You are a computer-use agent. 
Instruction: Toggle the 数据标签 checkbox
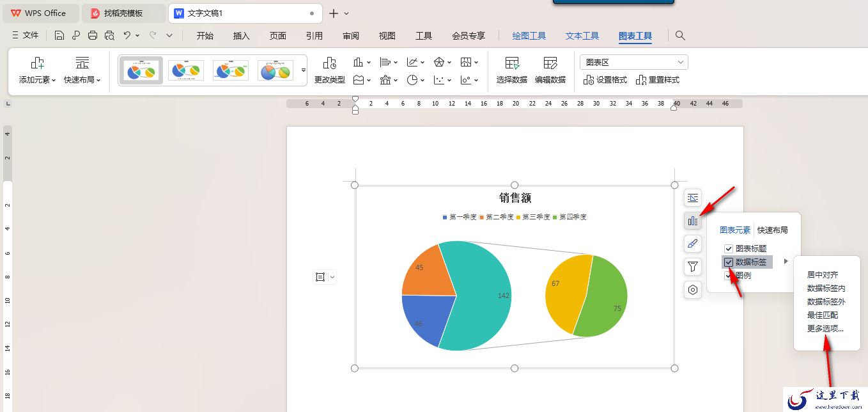coord(729,262)
